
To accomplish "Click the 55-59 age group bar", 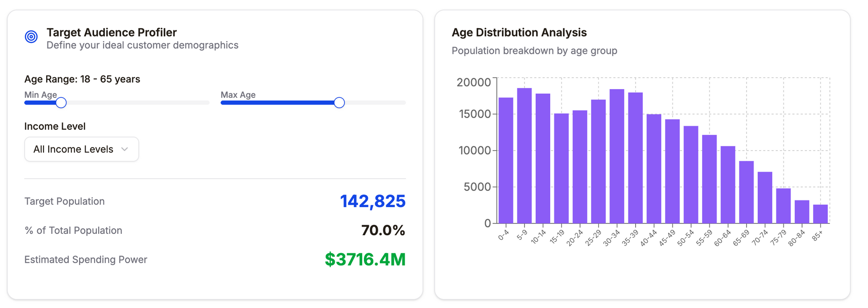I will pyautogui.click(x=709, y=179).
